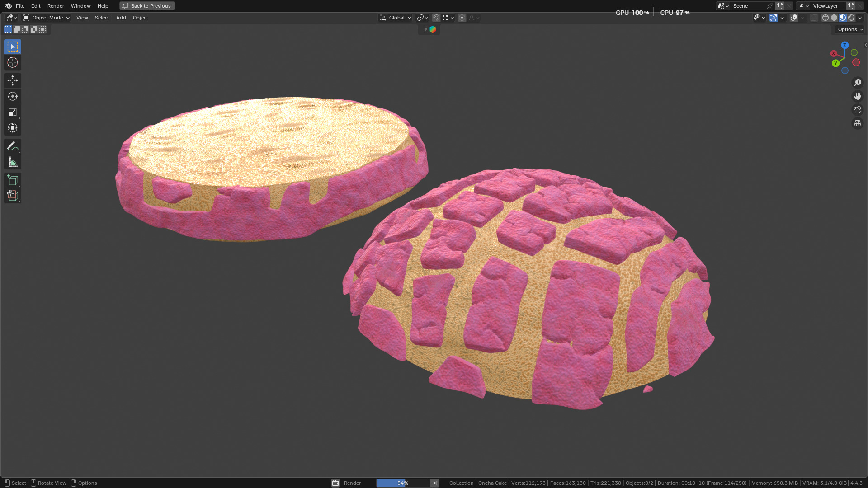The width and height of the screenshot is (868, 488).
Task: Activate the bottom tool below Add Cube
Action: pos(13,196)
